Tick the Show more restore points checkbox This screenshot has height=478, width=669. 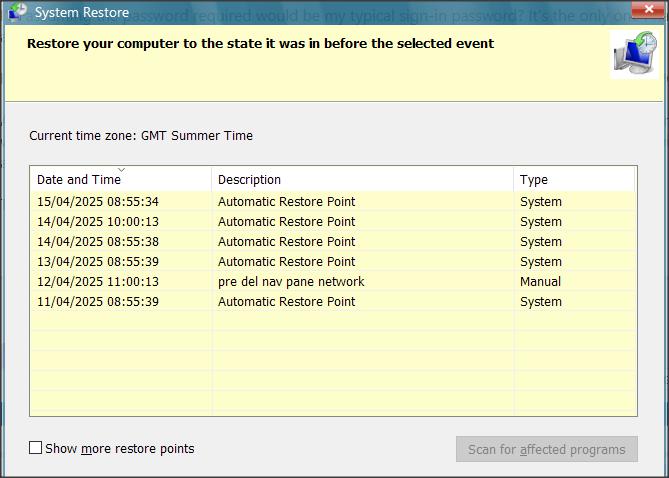pos(35,448)
